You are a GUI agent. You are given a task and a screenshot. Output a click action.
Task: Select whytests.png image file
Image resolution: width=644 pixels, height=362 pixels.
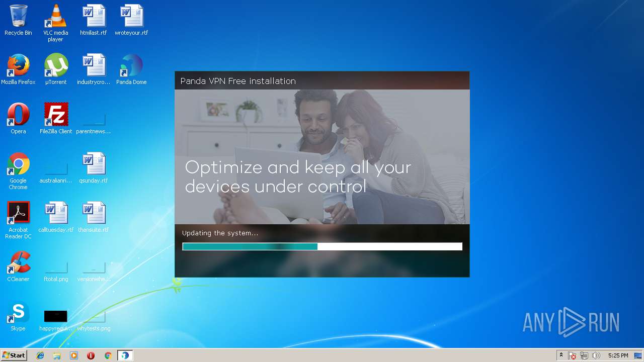coord(94,317)
